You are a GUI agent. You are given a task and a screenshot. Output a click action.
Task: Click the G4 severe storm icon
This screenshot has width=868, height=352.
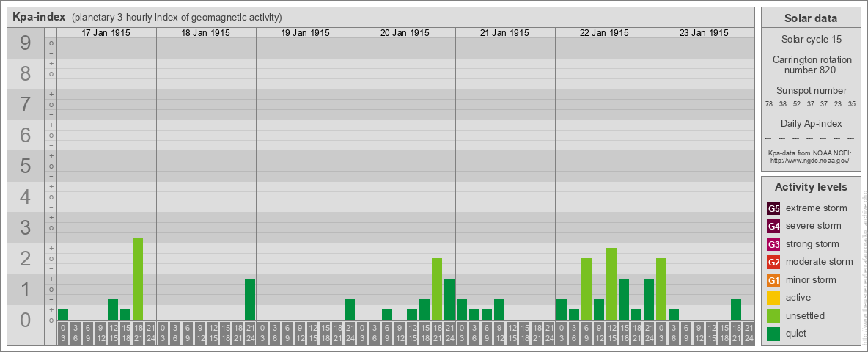pyautogui.click(x=774, y=227)
